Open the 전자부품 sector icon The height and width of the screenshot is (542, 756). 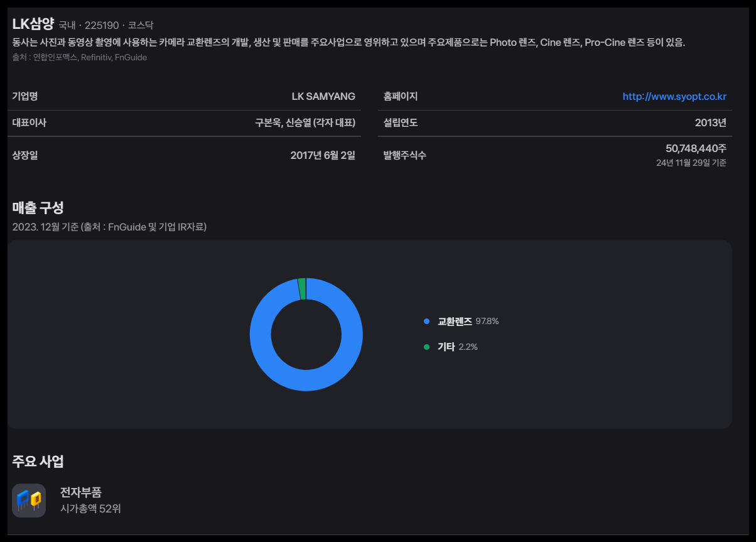[29, 501]
